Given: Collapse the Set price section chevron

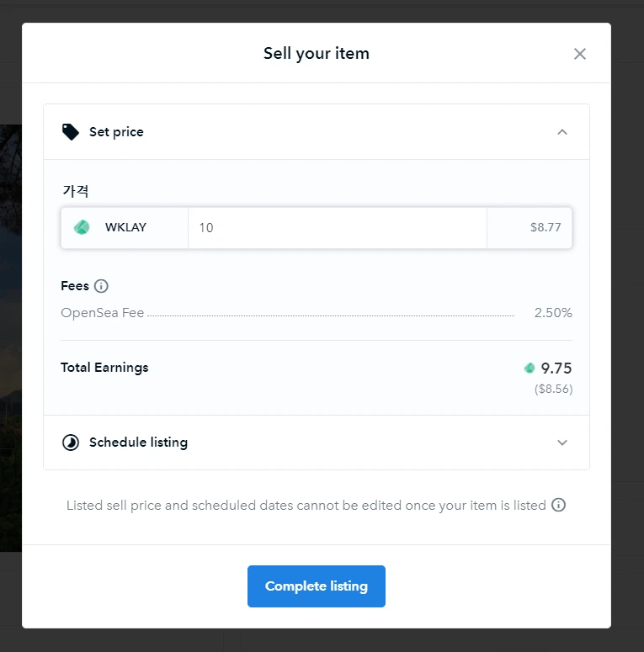Looking at the screenshot, I should click(x=562, y=132).
